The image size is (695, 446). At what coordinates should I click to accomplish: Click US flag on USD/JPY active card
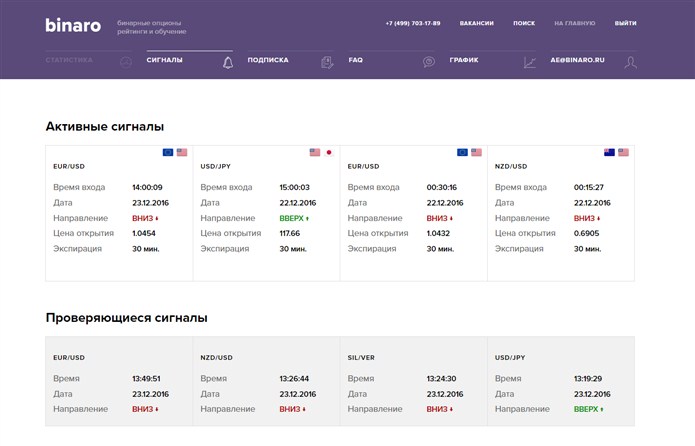[315, 153]
